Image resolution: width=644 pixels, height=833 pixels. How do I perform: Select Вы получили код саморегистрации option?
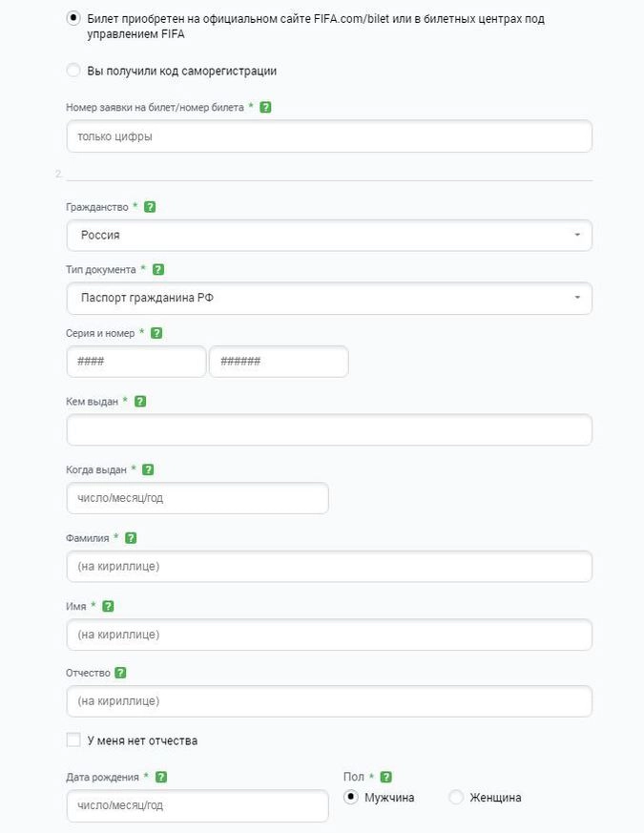(73, 70)
